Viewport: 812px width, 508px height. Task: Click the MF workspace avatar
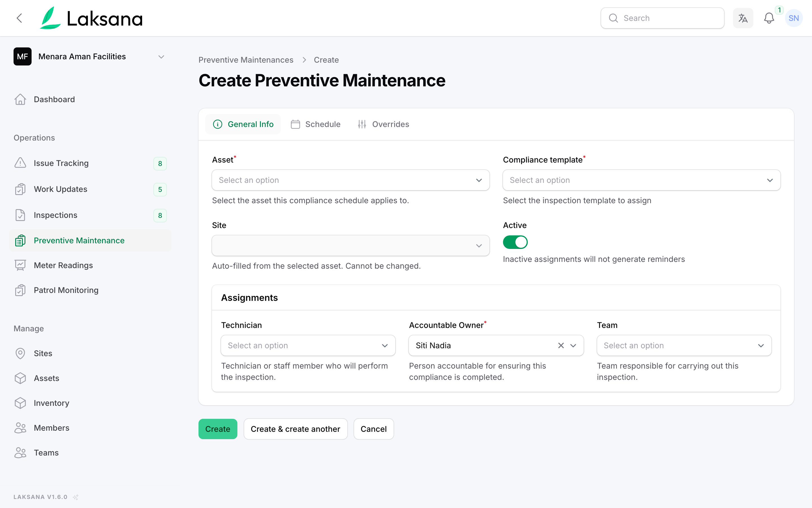pos(23,56)
